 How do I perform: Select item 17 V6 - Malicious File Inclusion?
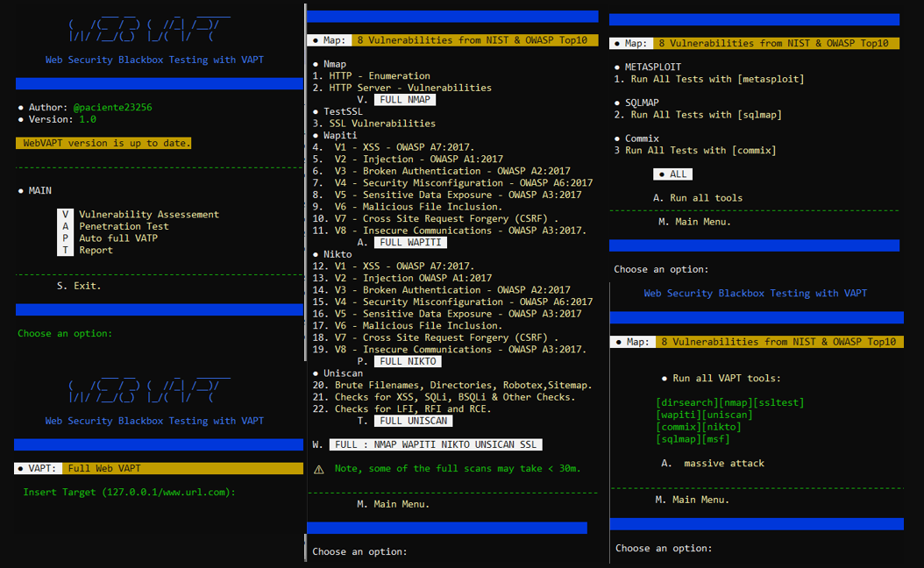[407, 326]
